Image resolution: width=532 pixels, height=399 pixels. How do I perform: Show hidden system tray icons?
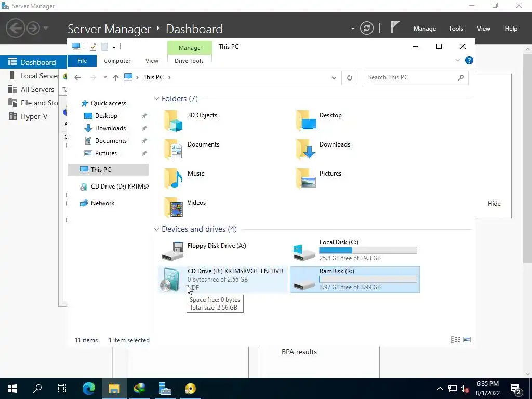[x=440, y=389]
